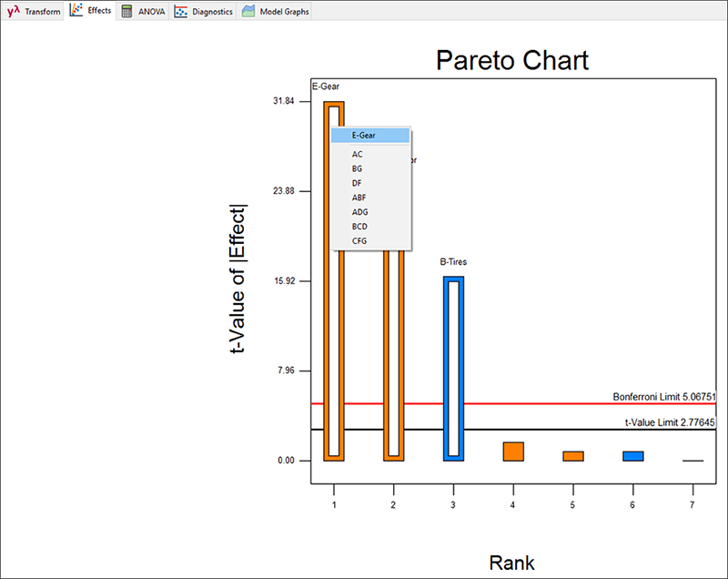Pick BCD from the alias list
This screenshot has width=728, height=579.
pos(359,226)
